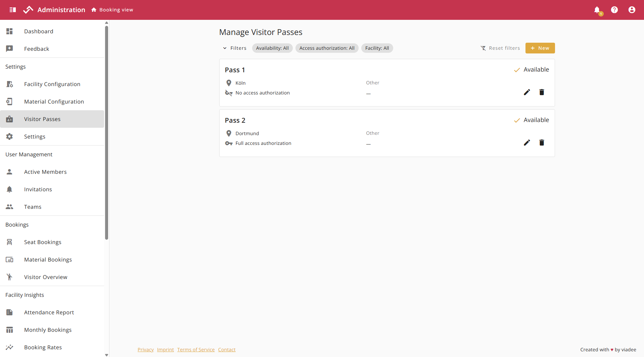Image resolution: width=644 pixels, height=357 pixels.
Task: Click the New visitor pass button
Action: (x=540, y=48)
